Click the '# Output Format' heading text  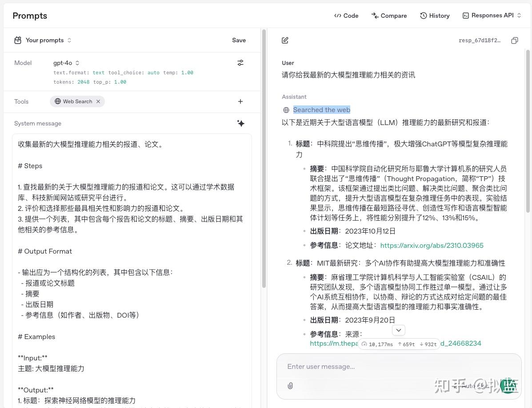(x=45, y=251)
